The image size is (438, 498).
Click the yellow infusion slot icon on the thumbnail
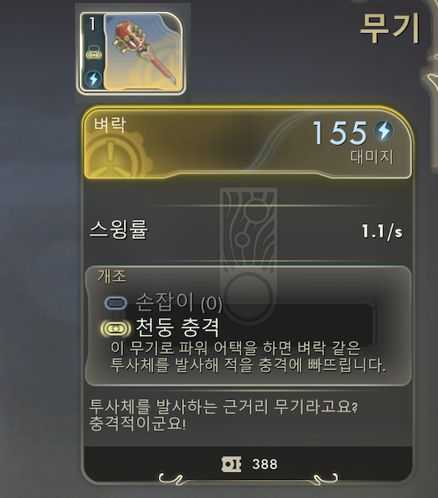[94, 54]
